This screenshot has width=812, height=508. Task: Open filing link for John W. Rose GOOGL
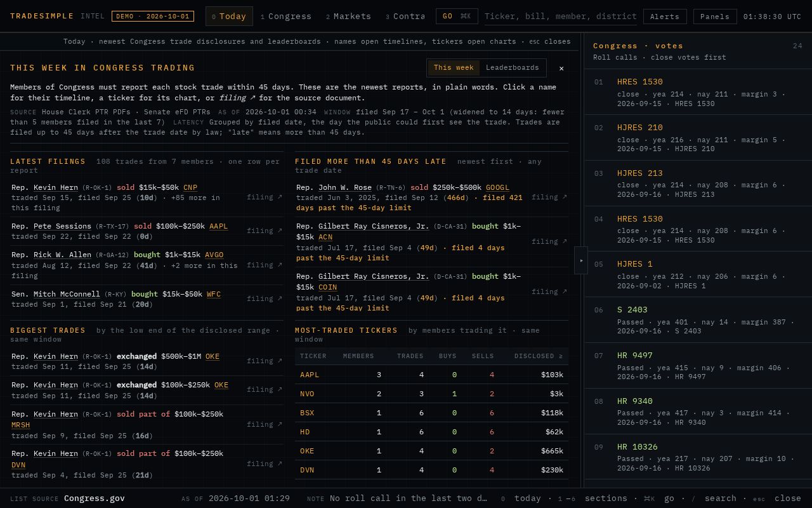(x=549, y=197)
